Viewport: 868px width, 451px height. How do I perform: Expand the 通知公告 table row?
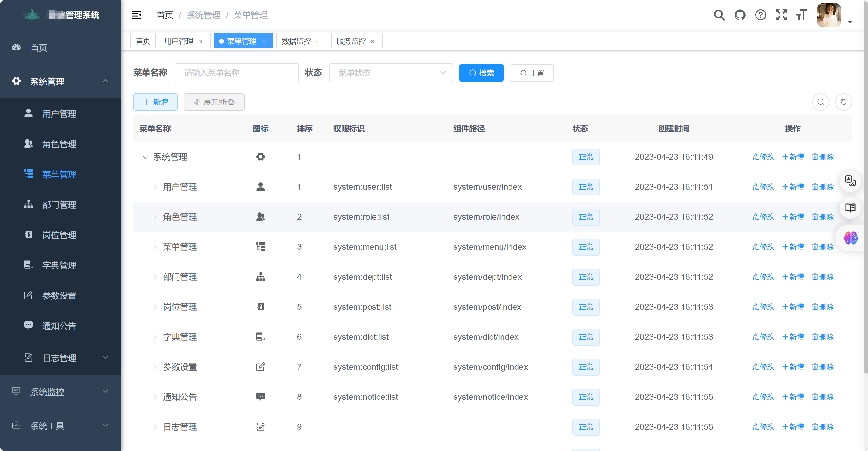click(x=155, y=397)
